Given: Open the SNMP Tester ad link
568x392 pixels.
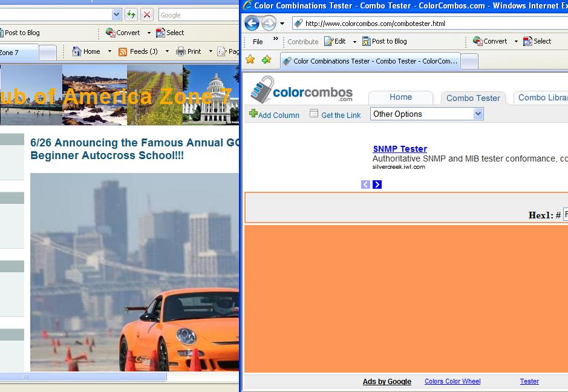Looking at the screenshot, I should [x=400, y=149].
